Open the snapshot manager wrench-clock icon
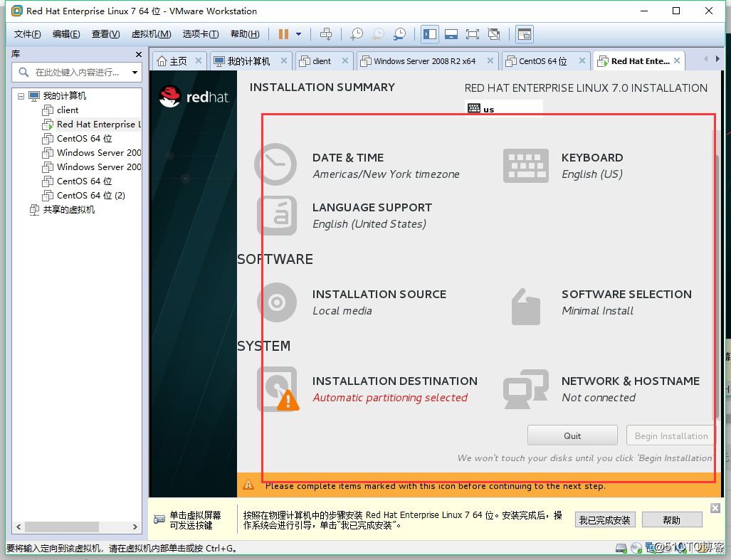731x560 pixels. point(399,34)
